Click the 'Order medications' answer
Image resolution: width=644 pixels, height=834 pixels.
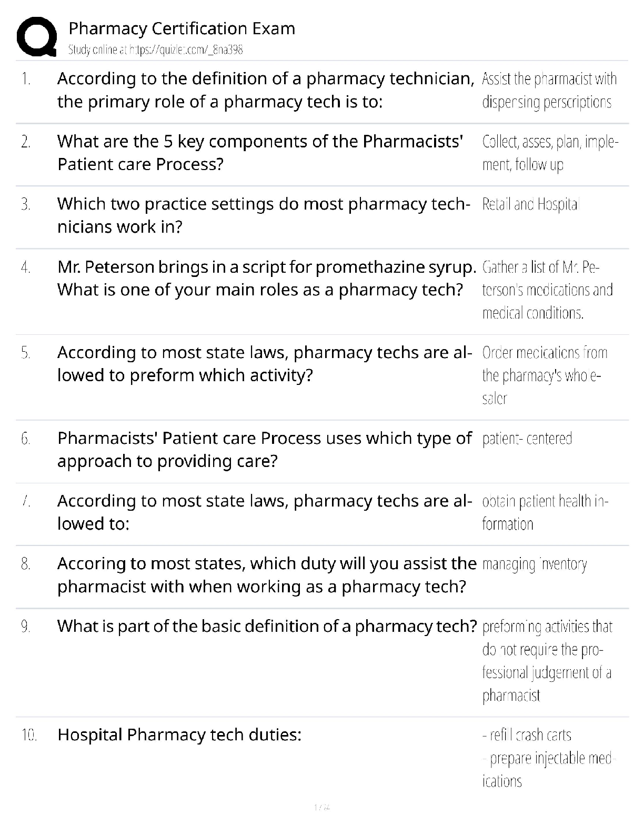click(545, 375)
